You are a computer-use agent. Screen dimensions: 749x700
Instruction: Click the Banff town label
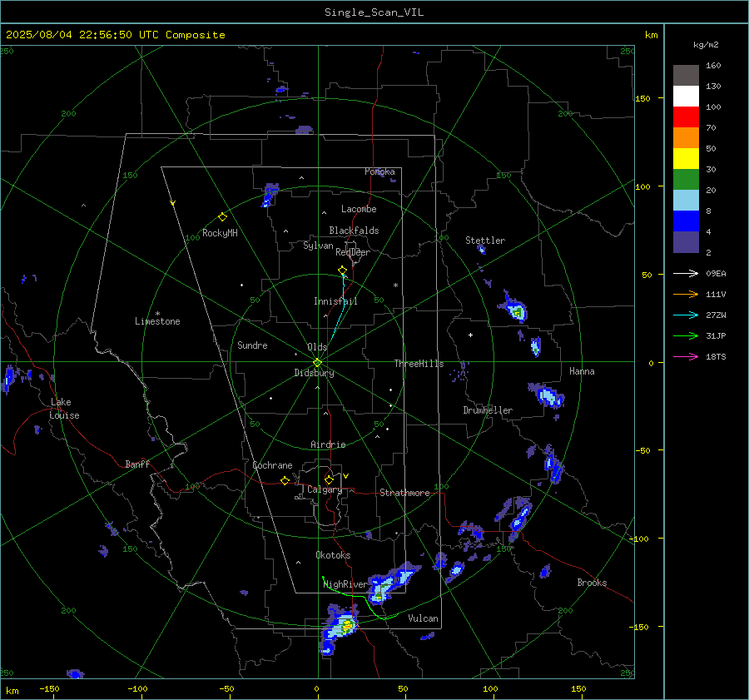tap(137, 464)
